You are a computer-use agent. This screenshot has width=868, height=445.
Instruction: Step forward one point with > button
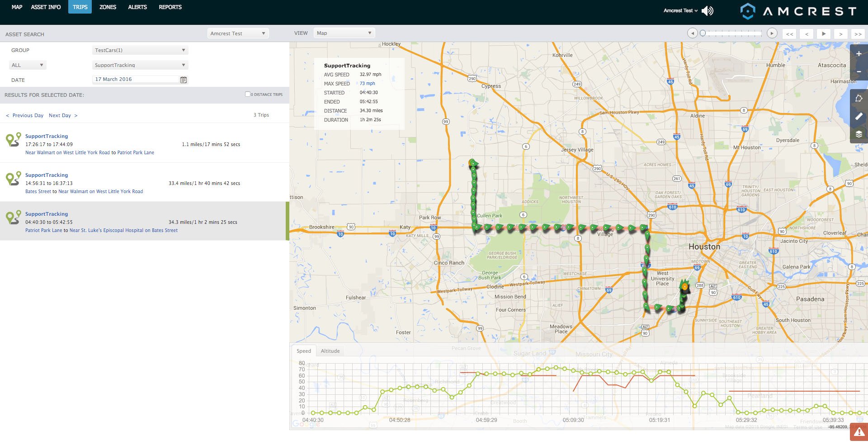(x=840, y=34)
